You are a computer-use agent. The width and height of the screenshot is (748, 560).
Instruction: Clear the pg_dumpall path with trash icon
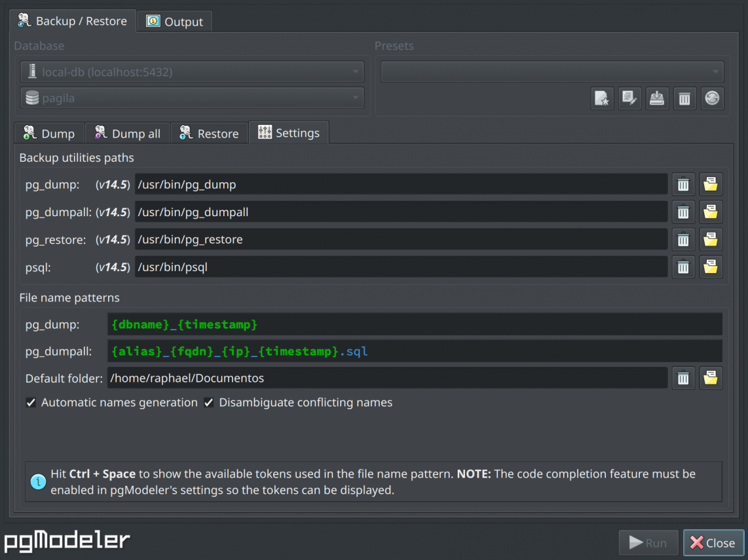[x=683, y=212]
